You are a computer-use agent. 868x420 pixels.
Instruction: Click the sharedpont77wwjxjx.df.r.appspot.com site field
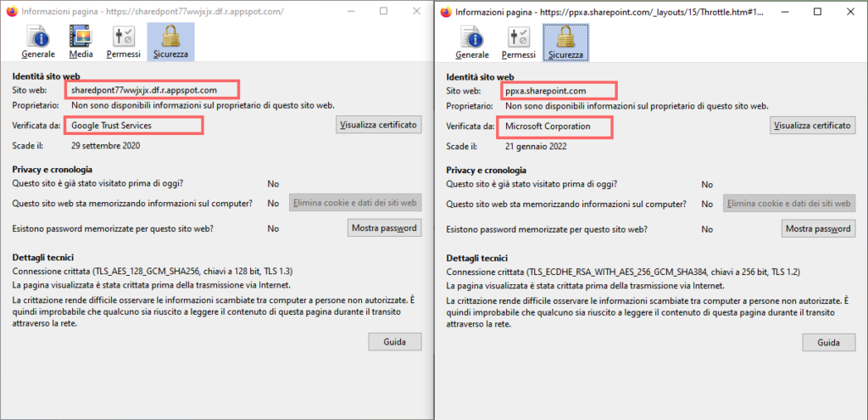tap(152, 89)
